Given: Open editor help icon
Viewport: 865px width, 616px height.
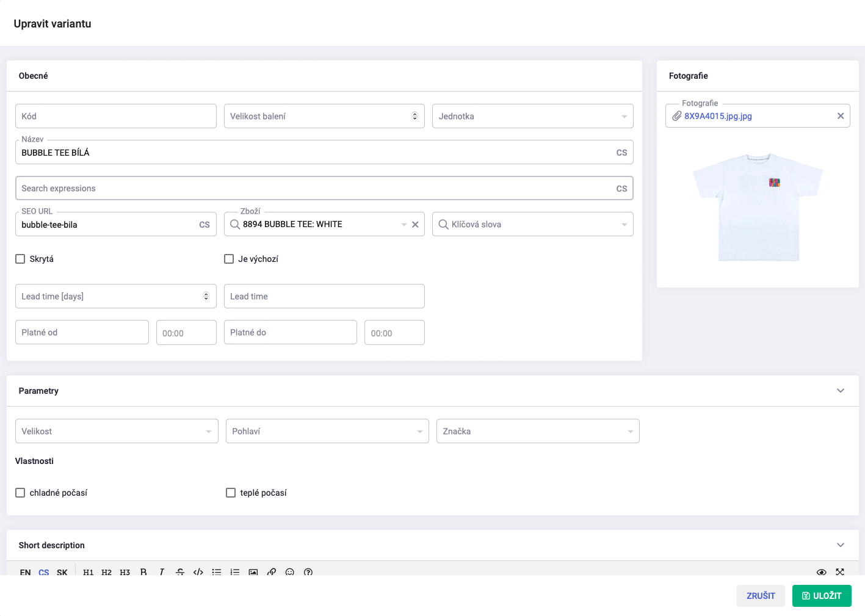Looking at the screenshot, I should tap(308, 572).
